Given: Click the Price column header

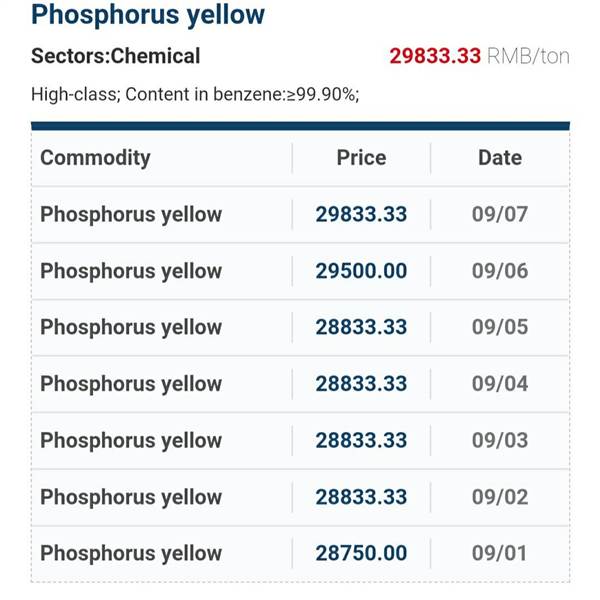Looking at the screenshot, I should tap(361, 158).
